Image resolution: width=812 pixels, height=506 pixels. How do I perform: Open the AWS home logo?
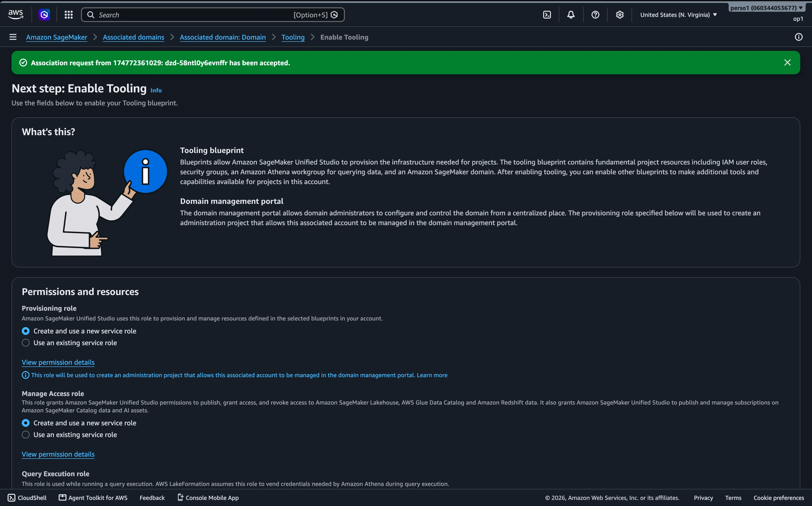[x=16, y=14]
